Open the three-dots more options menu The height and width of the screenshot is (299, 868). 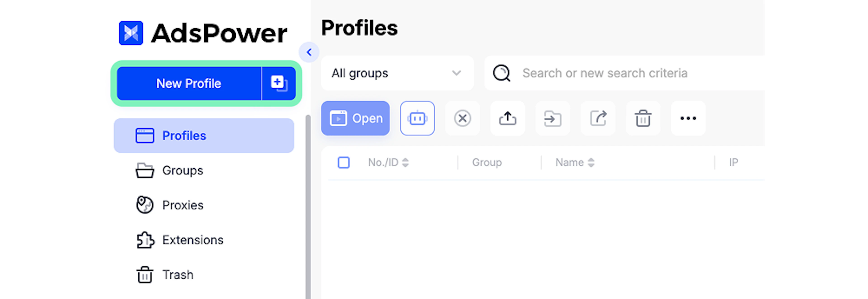[688, 118]
